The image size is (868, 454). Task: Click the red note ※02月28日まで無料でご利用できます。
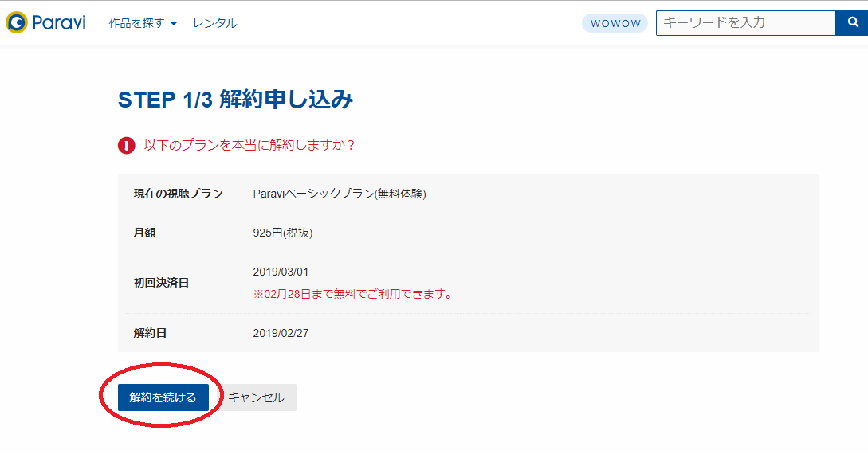[x=352, y=294]
